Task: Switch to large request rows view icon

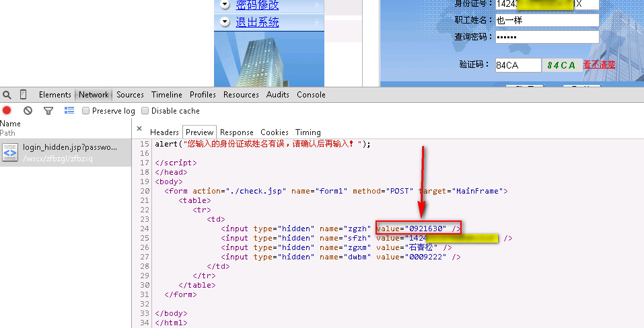Action: click(69, 110)
